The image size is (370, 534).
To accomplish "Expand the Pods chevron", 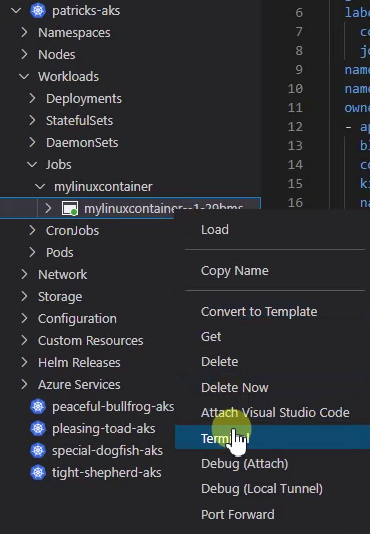I will click(32, 252).
